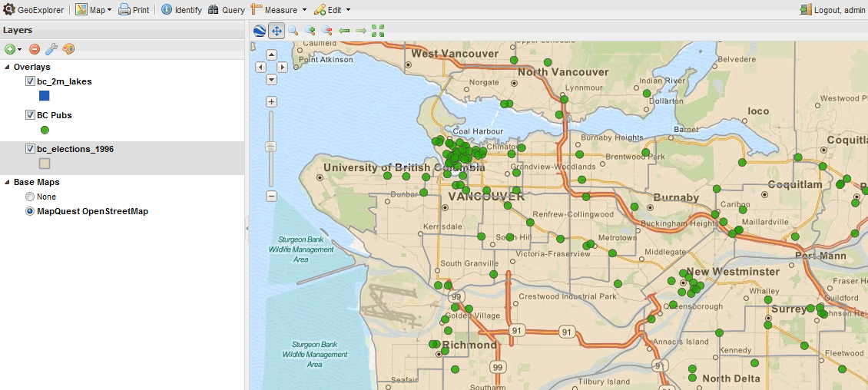868x390 pixels.
Task: Switch to 3D viewer globe icon
Action: click(260, 31)
